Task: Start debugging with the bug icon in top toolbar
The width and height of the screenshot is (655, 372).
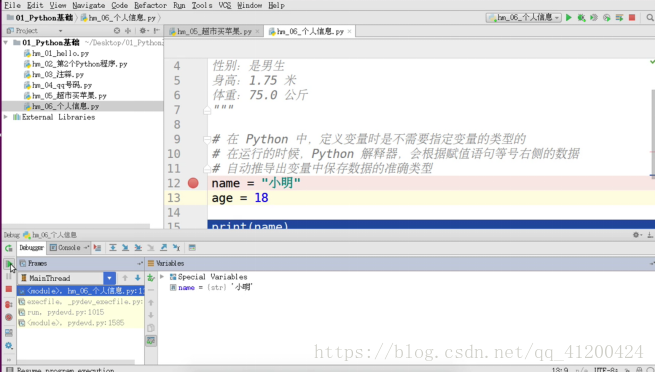Action: [581, 18]
